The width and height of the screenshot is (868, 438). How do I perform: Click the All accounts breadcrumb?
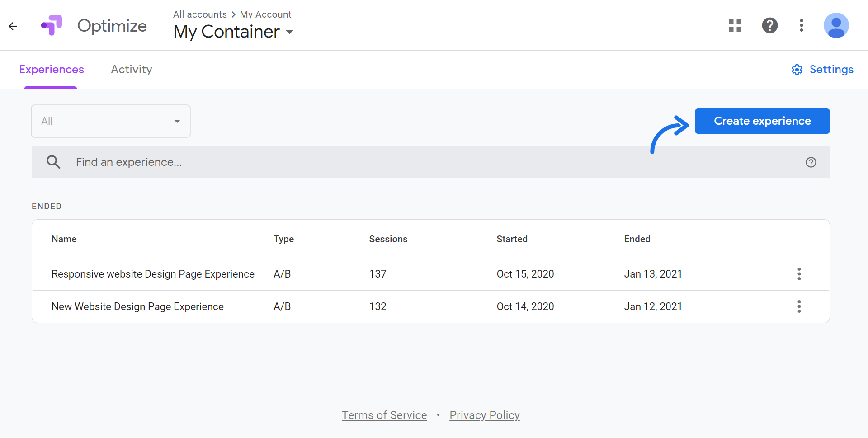point(200,14)
